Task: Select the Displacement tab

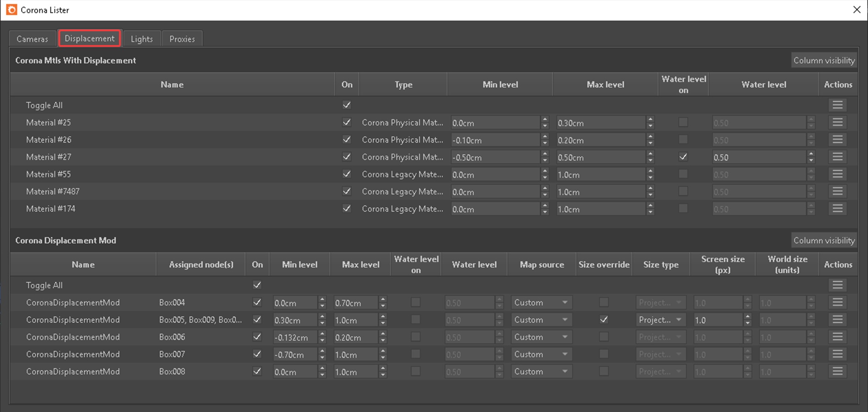Action: coord(90,38)
